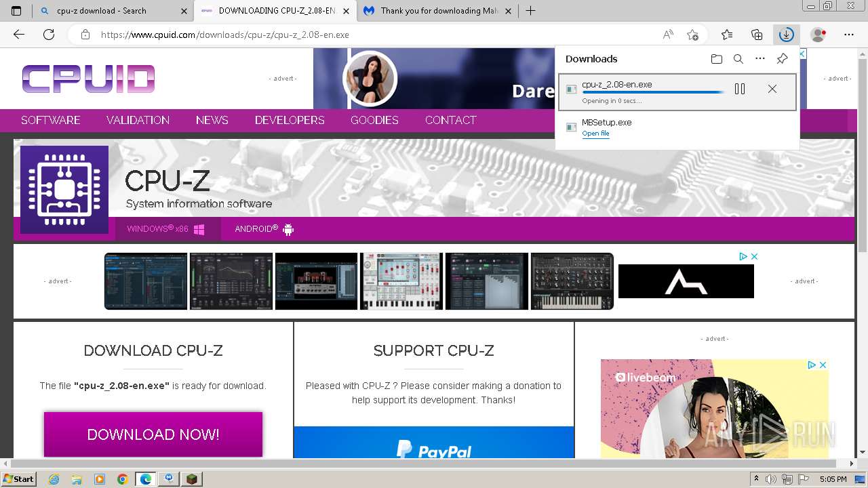Click the PayPal donation button

434,443
